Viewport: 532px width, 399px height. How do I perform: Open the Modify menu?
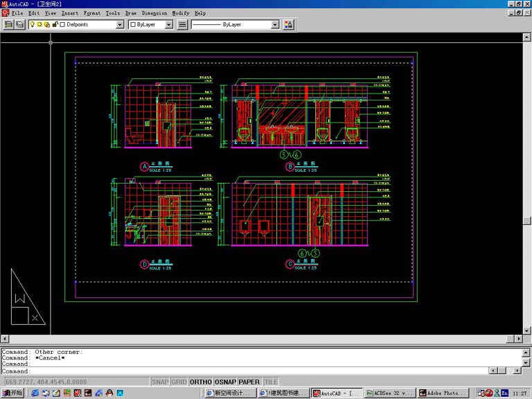click(x=180, y=13)
